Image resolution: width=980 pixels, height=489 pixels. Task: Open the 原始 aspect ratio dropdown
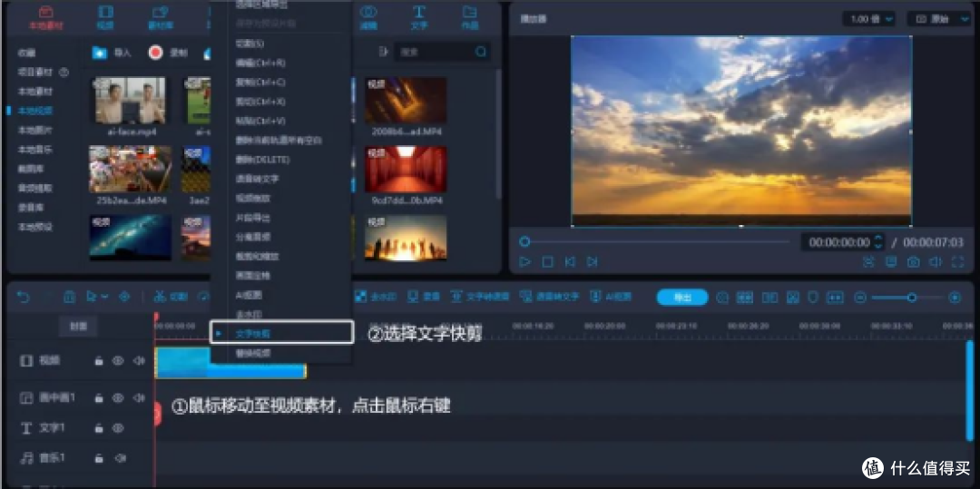[x=943, y=19]
